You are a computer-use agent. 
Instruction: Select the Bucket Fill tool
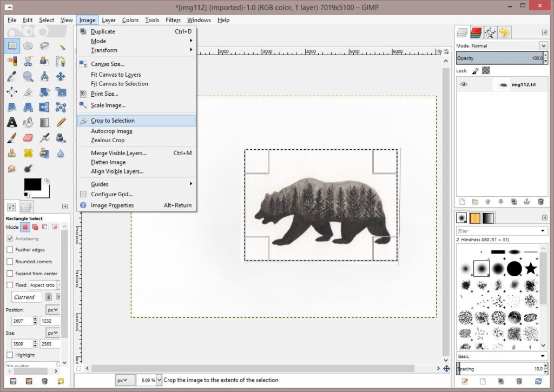pos(28,122)
